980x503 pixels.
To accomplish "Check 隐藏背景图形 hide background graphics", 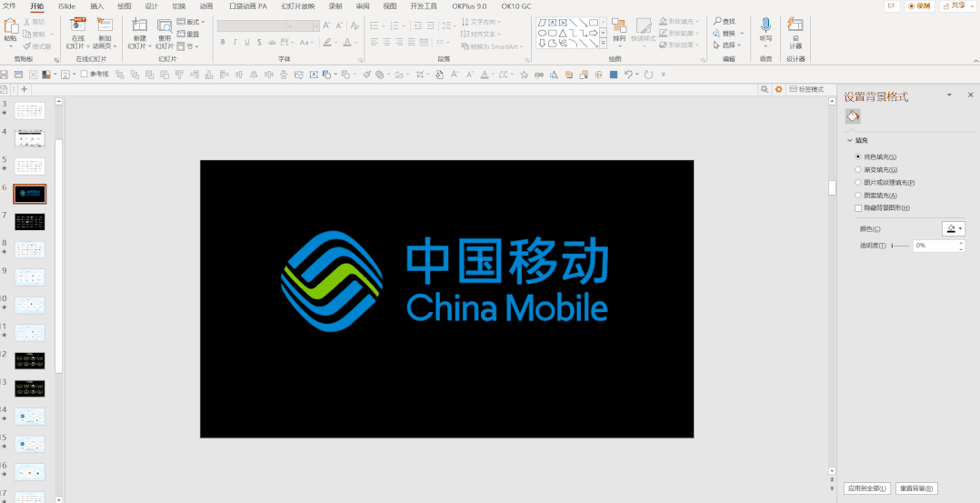I will 858,207.
